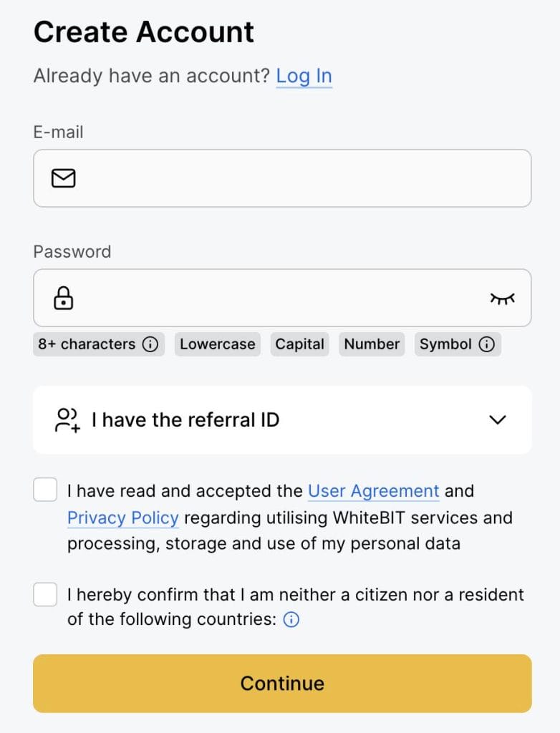Click the Lowercase requirement chip
The height and width of the screenshot is (733, 560).
[217, 344]
